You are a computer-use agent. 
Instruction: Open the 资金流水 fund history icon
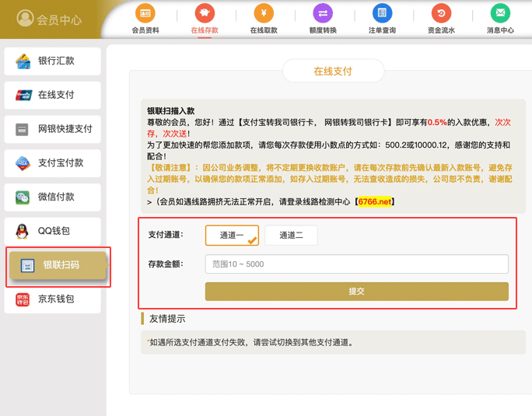coord(441,13)
